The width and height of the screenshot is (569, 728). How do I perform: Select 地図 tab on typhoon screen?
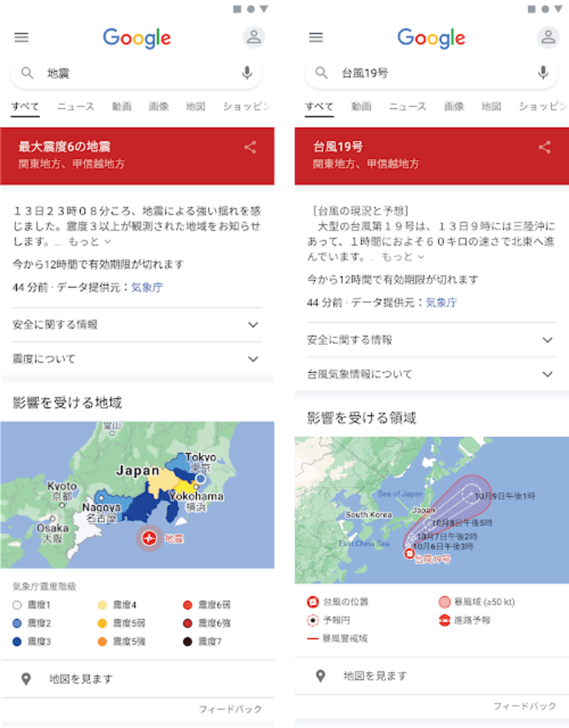pos(491,106)
